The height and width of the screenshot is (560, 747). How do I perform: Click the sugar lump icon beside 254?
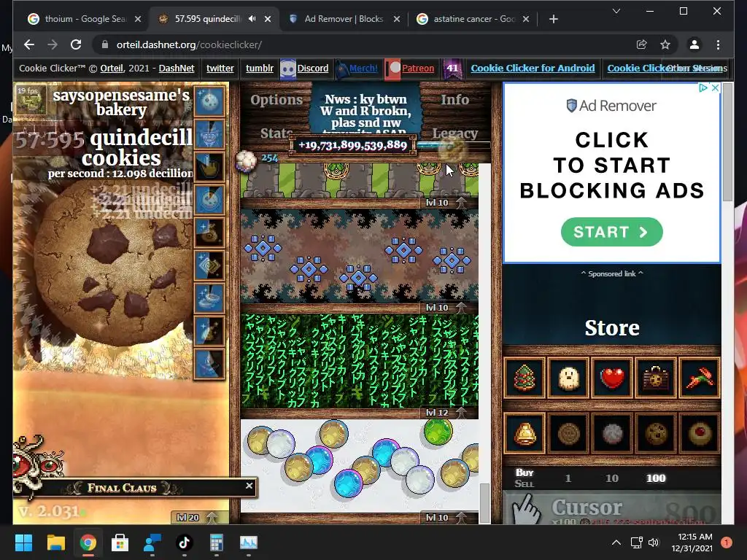(247, 161)
